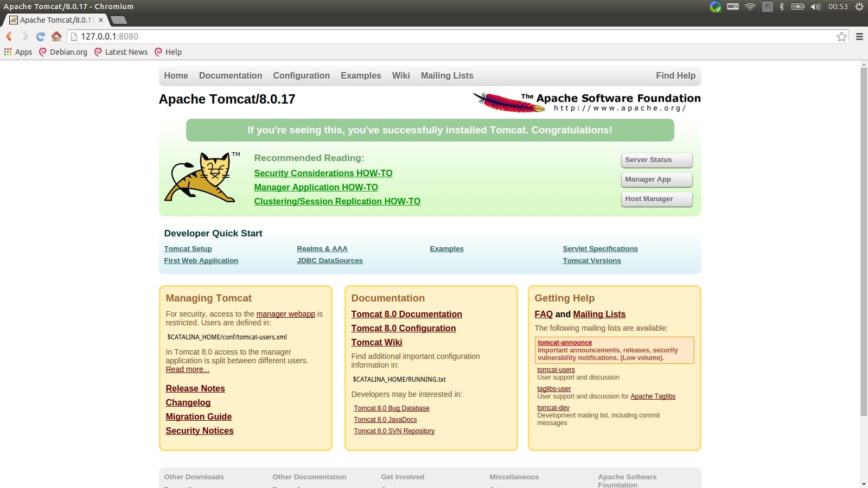Image resolution: width=868 pixels, height=488 pixels.
Task: Open the tomcat-users mailing list link
Action: [x=556, y=370]
